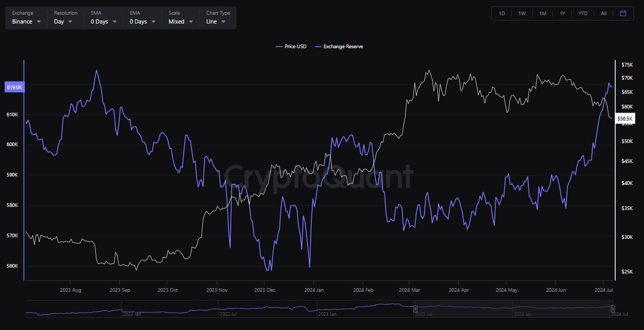This screenshot has height=330, width=644.
Task: Click the 560K reserve axis label
Action: [13, 266]
